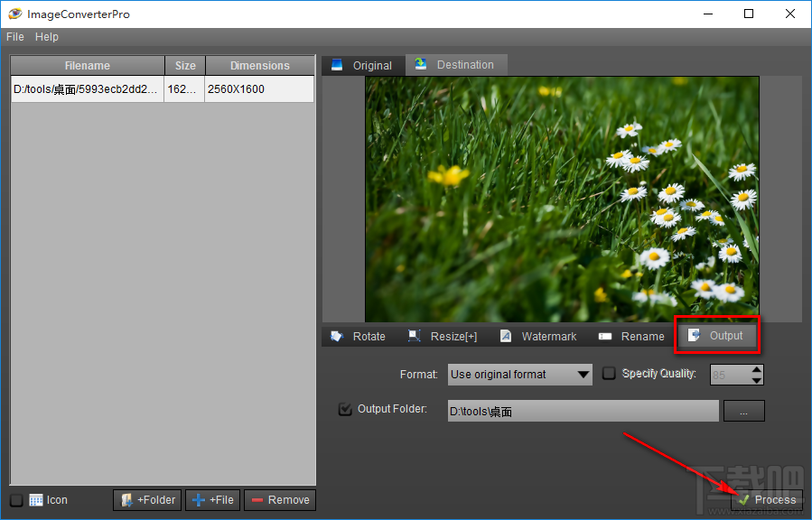Click the Output Folder path field
Viewport: 812px width, 520px height.
pos(583,411)
